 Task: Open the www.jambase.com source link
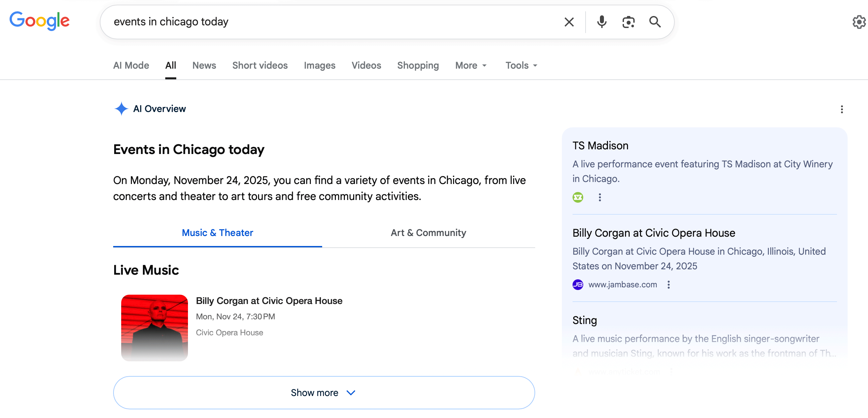622,285
